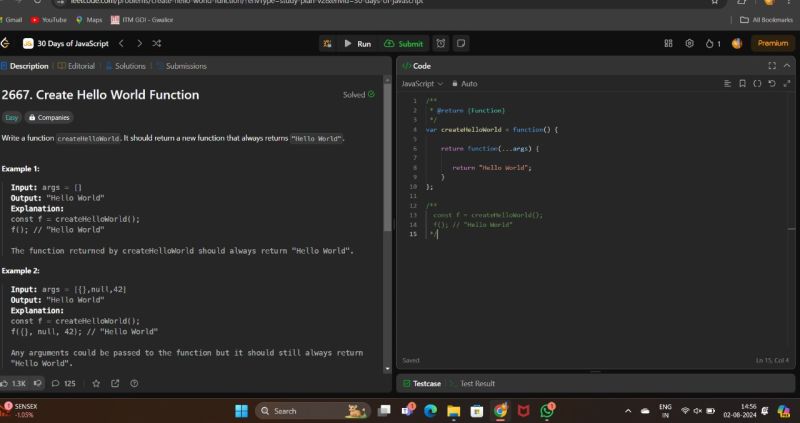Switch to the Test Result tab
This screenshot has height=423, width=800.
[472, 383]
